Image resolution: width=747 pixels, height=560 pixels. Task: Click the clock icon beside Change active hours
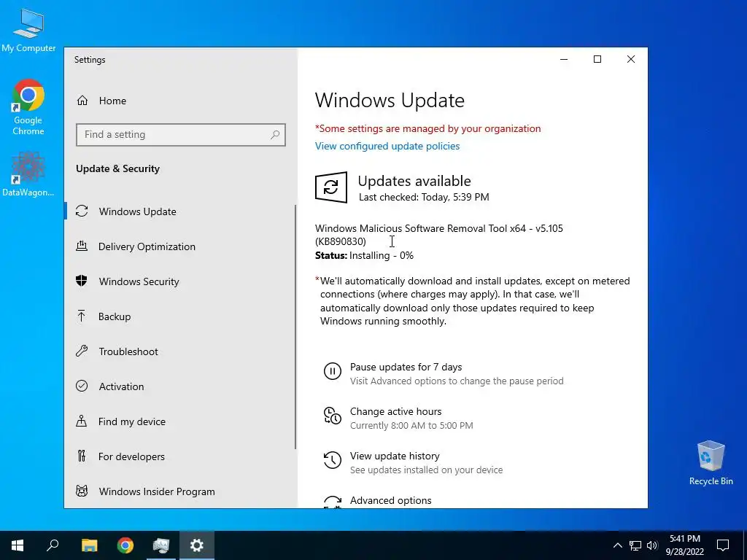[x=333, y=415]
